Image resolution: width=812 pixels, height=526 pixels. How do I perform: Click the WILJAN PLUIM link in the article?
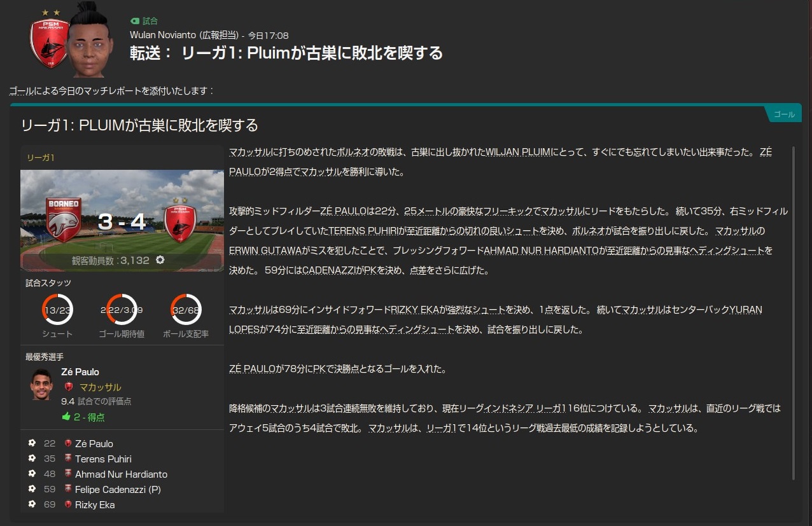tap(519, 153)
